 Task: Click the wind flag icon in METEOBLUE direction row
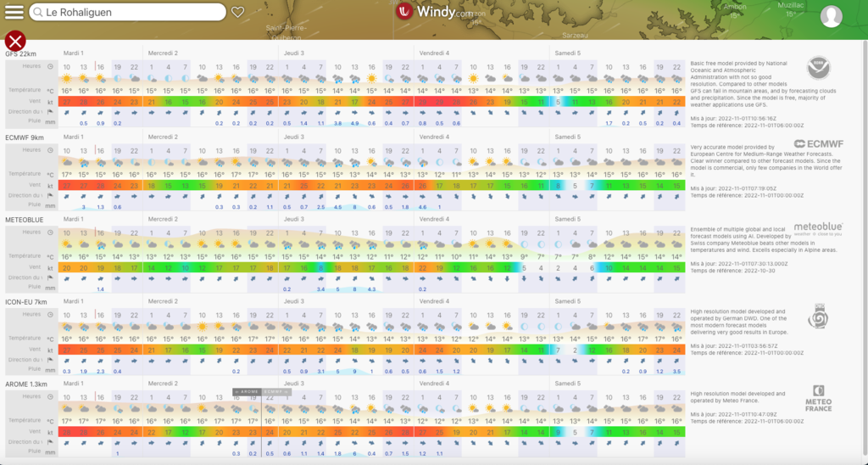(50, 278)
